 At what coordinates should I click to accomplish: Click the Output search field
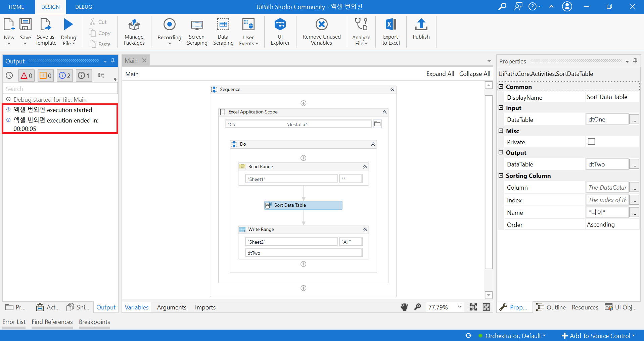coord(60,89)
